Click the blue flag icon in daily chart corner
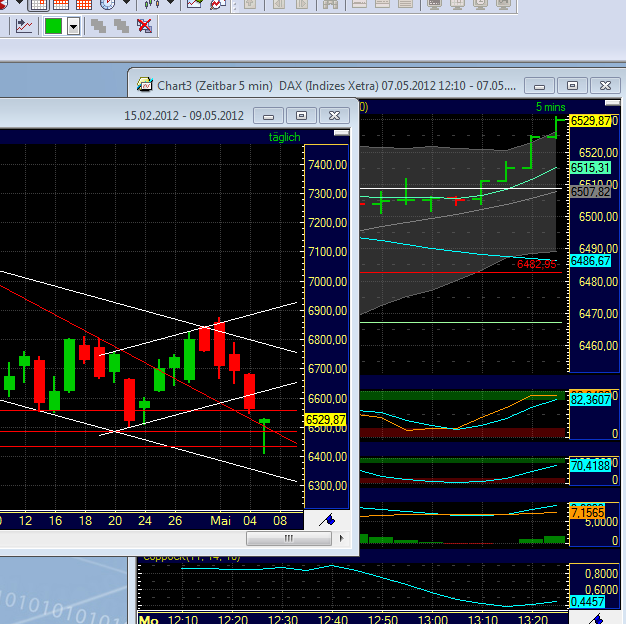 click(327, 520)
